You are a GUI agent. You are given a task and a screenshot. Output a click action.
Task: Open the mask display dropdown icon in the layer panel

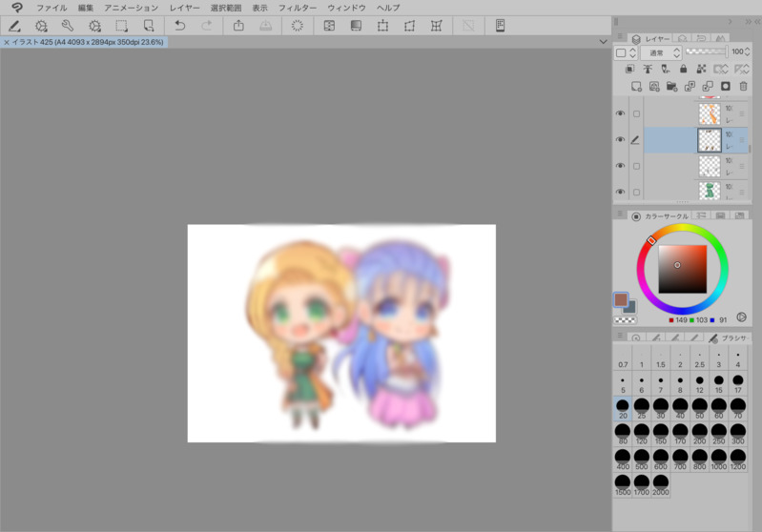coord(721,69)
